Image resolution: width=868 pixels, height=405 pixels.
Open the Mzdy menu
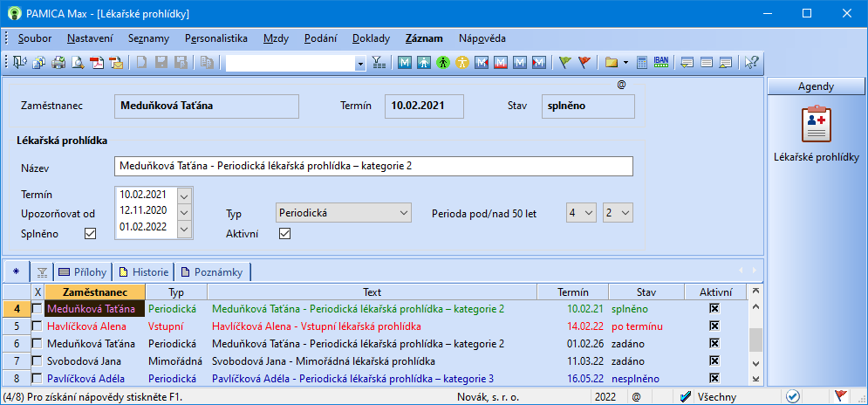[x=276, y=38]
